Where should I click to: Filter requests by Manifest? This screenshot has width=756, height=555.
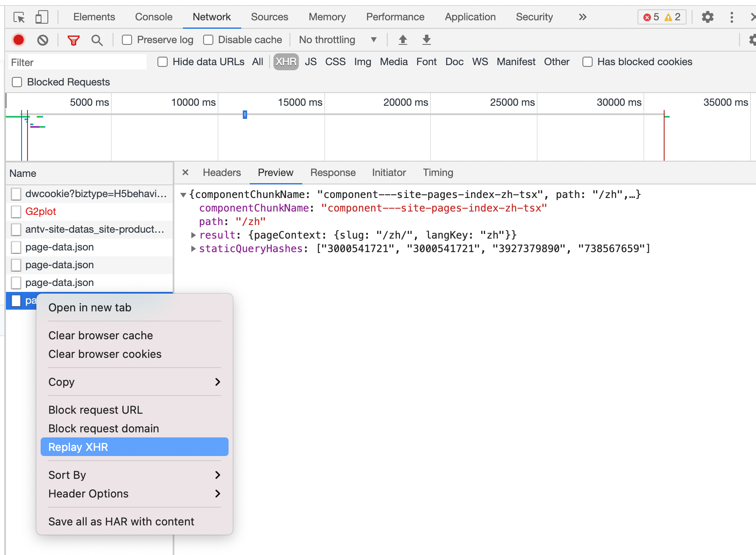pos(516,62)
